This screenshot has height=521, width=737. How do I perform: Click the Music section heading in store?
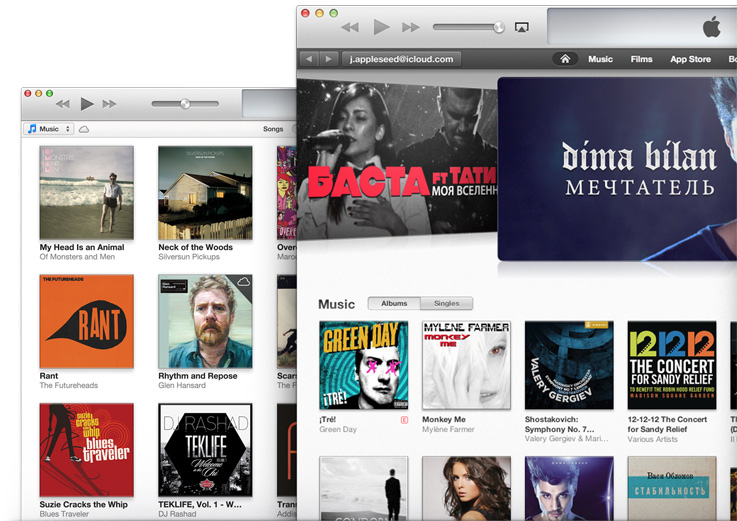[x=337, y=304]
